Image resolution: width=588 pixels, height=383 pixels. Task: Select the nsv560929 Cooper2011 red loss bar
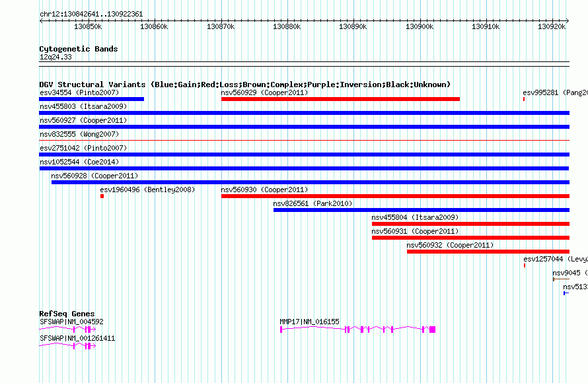tap(340, 99)
